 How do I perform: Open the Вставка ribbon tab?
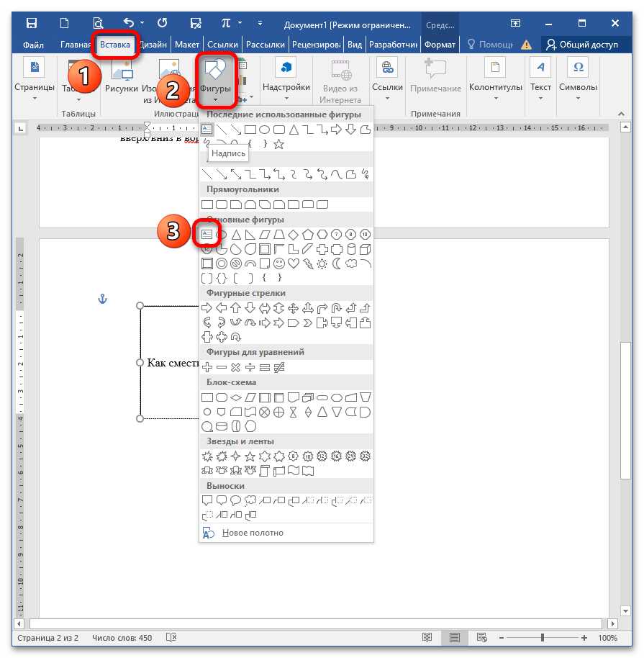point(115,45)
